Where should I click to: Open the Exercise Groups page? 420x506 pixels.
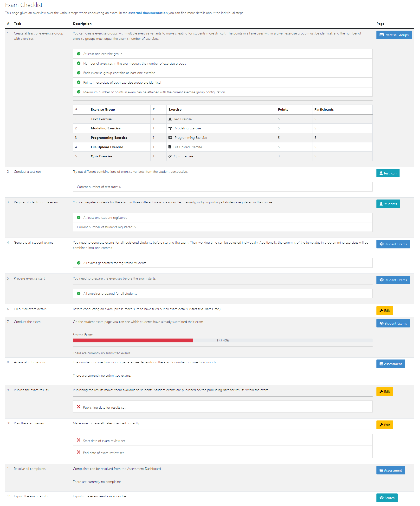click(394, 35)
